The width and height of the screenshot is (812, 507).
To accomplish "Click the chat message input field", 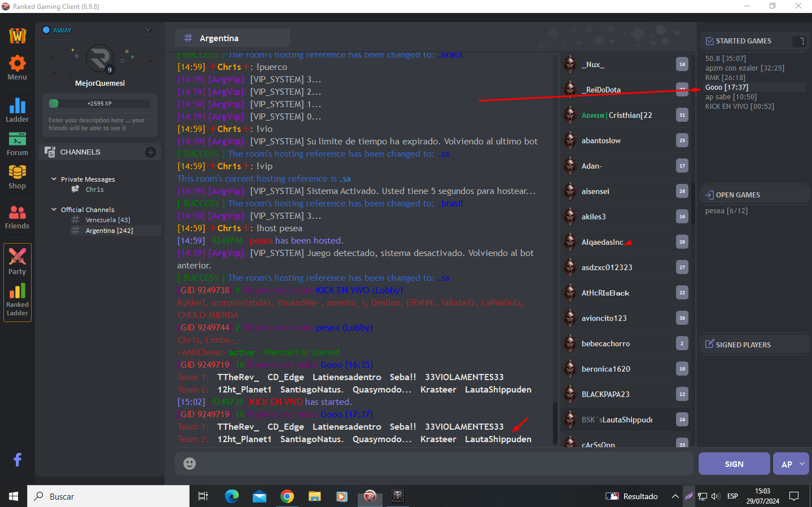I will pos(433,463).
